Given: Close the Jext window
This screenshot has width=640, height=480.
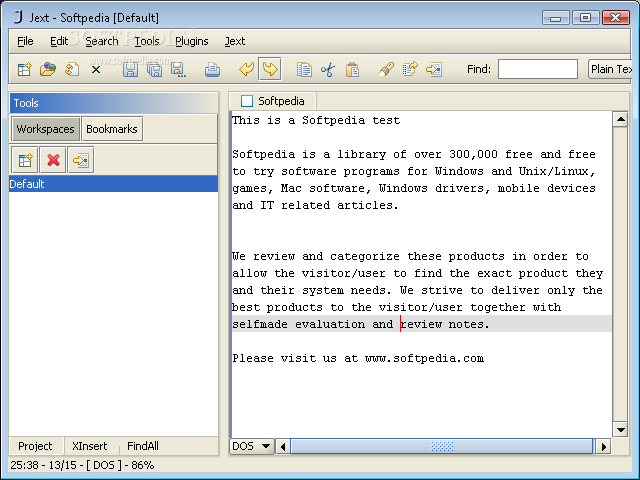Looking at the screenshot, I should pyautogui.click(x=616, y=18).
